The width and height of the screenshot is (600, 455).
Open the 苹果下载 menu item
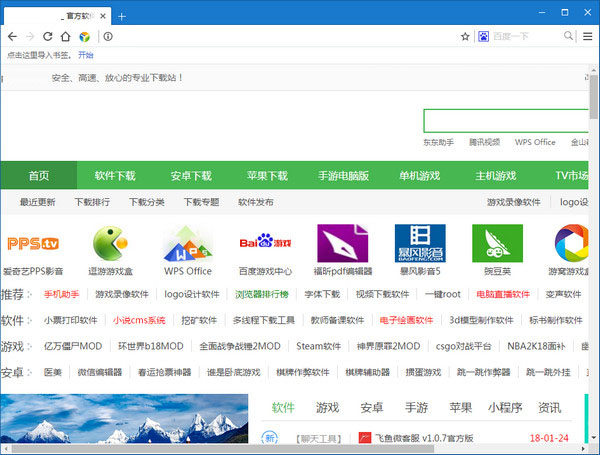[x=267, y=175]
